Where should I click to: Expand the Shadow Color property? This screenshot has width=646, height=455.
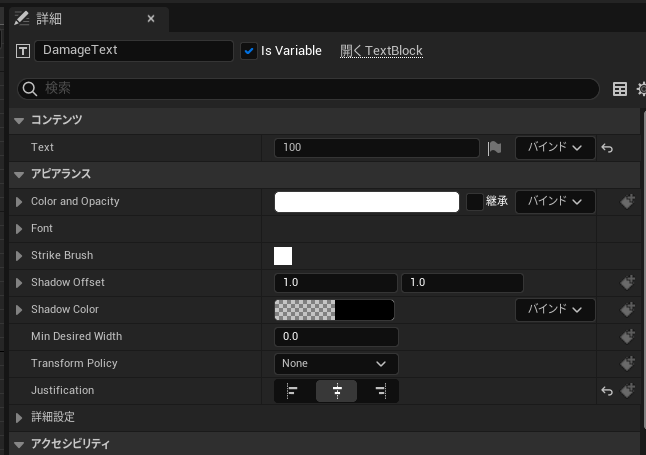[19, 310]
